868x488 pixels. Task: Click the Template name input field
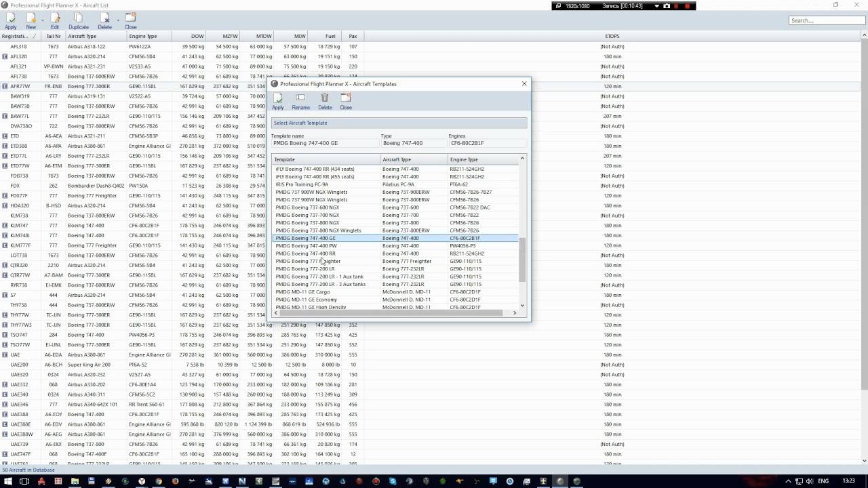point(325,144)
